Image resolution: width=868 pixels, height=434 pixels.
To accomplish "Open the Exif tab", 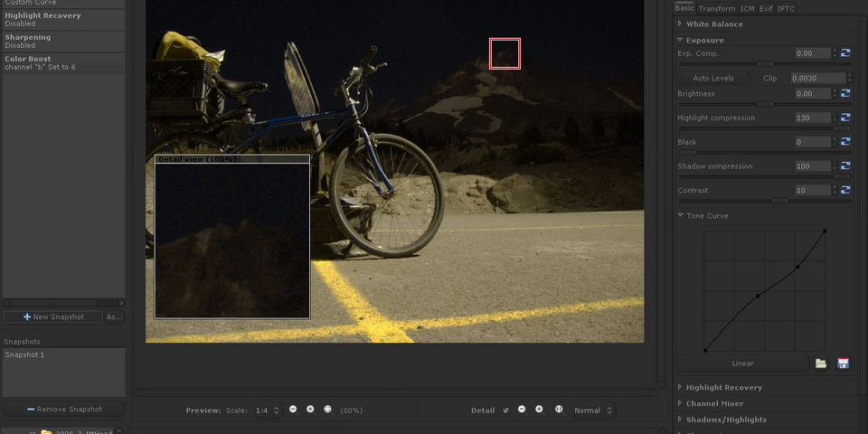I will (765, 8).
